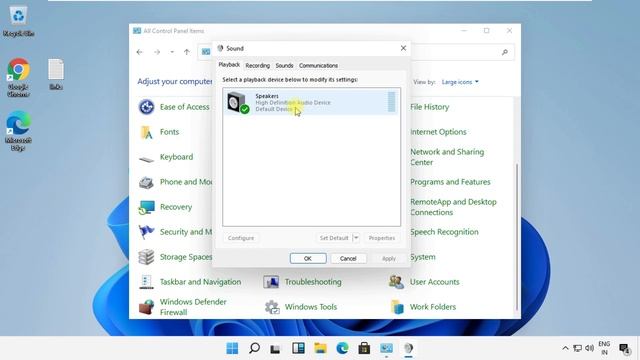Open Task View on taskbar
This screenshot has width=640, height=360.
(276, 348)
